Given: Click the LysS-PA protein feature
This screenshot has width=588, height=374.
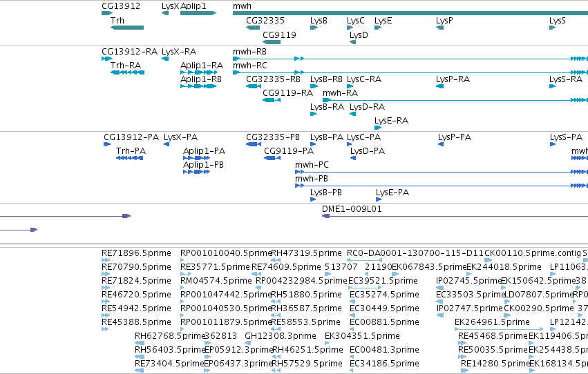Looking at the screenshot, I should point(553,144).
